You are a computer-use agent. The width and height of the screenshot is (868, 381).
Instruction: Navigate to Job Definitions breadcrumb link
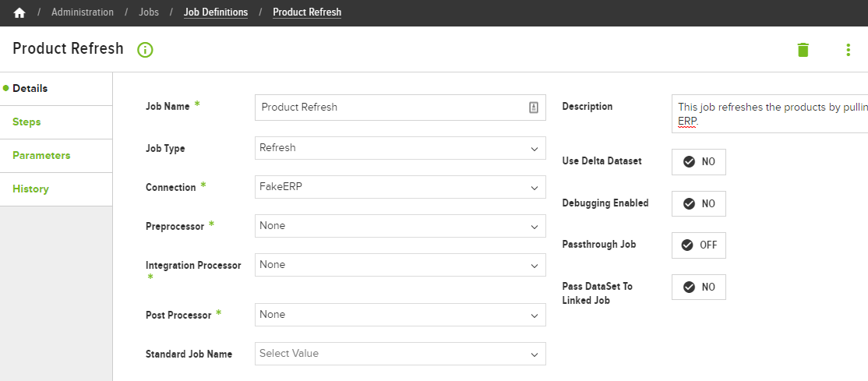(216, 12)
